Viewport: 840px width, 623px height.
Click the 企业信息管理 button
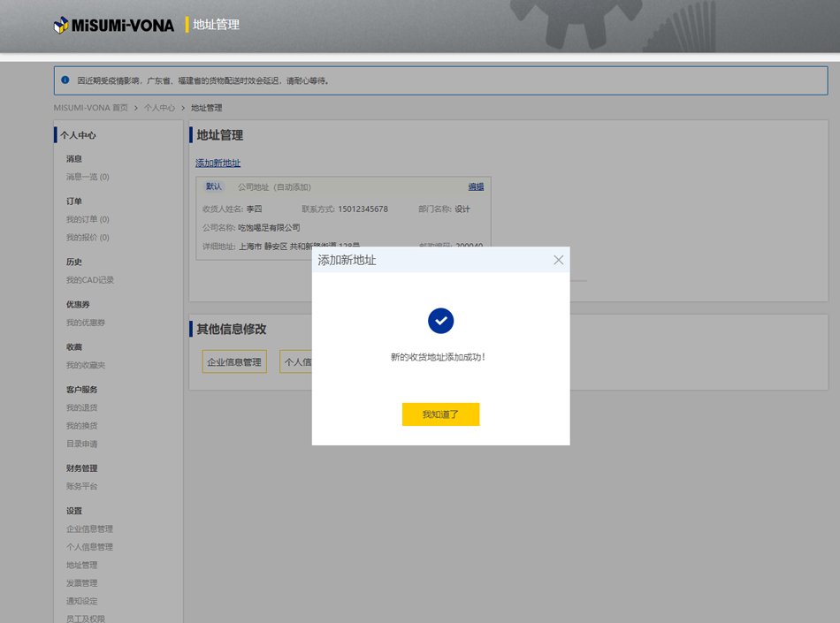(x=234, y=361)
